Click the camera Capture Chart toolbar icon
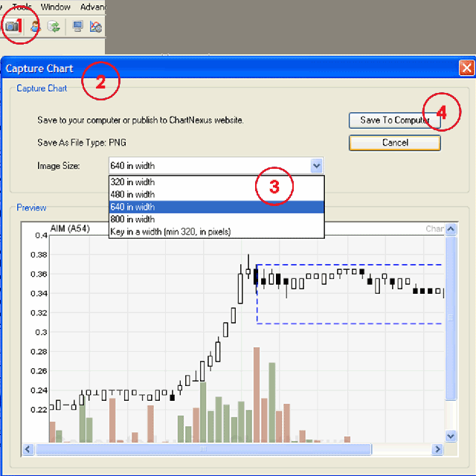Viewport: 476px width, 476px height. (12, 26)
